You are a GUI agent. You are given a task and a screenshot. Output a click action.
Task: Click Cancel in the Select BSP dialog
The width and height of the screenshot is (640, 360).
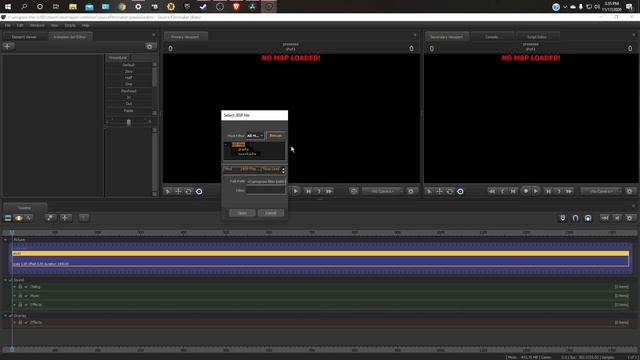(x=271, y=213)
